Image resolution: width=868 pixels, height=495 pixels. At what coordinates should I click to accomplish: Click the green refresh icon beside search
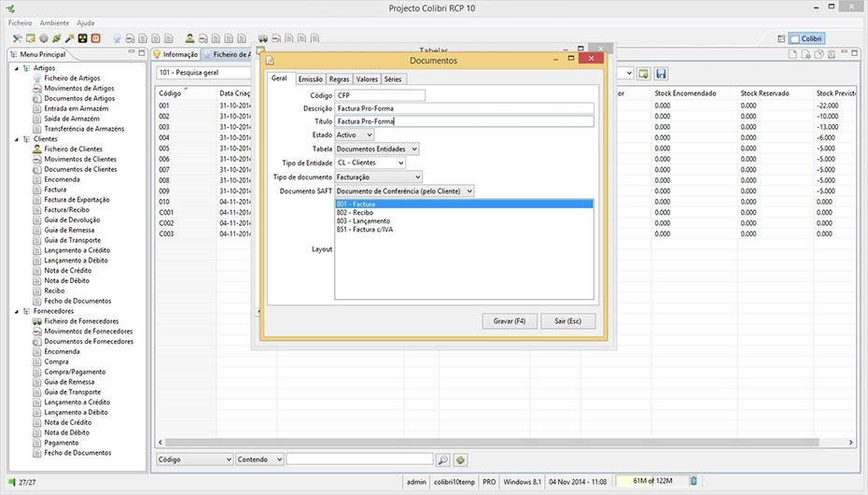click(460, 460)
